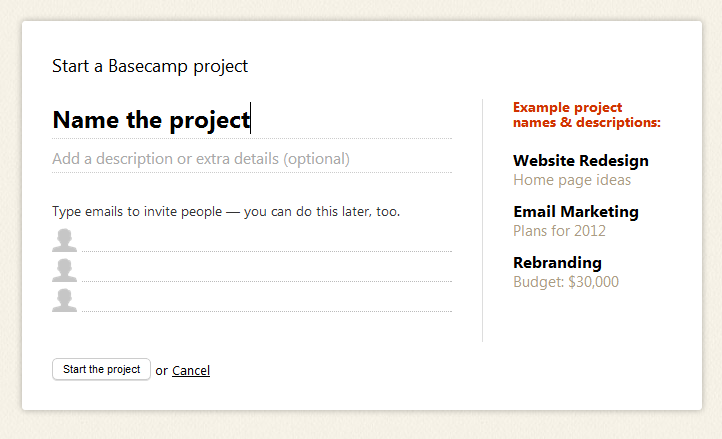Image resolution: width=722 pixels, height=439 pixels.
Task: Click the Example project names & descriptions heading
Action: [x=587, y=115]
